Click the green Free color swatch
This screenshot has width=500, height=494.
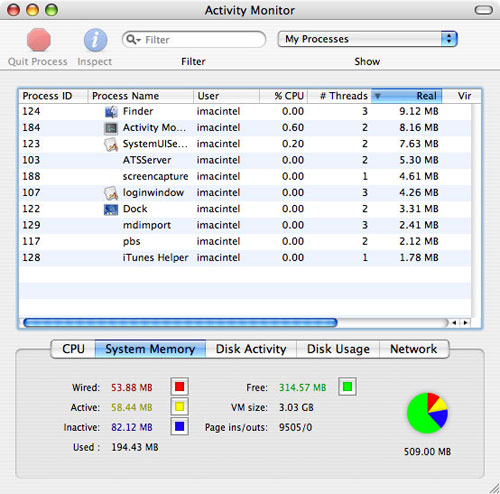click(347, 387)
